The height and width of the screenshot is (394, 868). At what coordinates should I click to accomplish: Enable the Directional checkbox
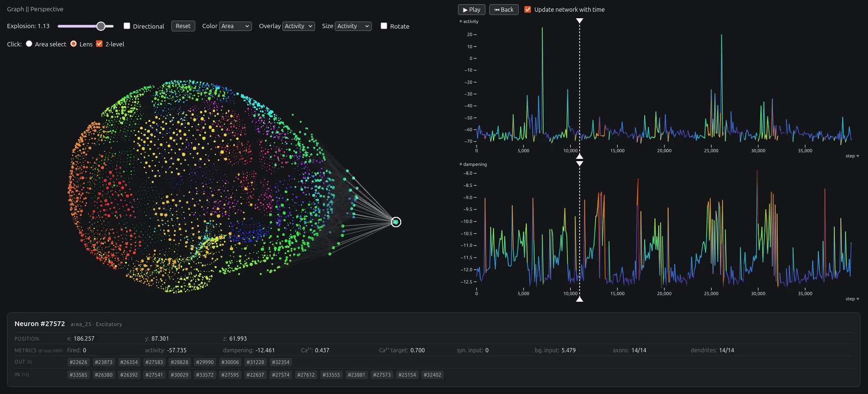pos(127,26)
